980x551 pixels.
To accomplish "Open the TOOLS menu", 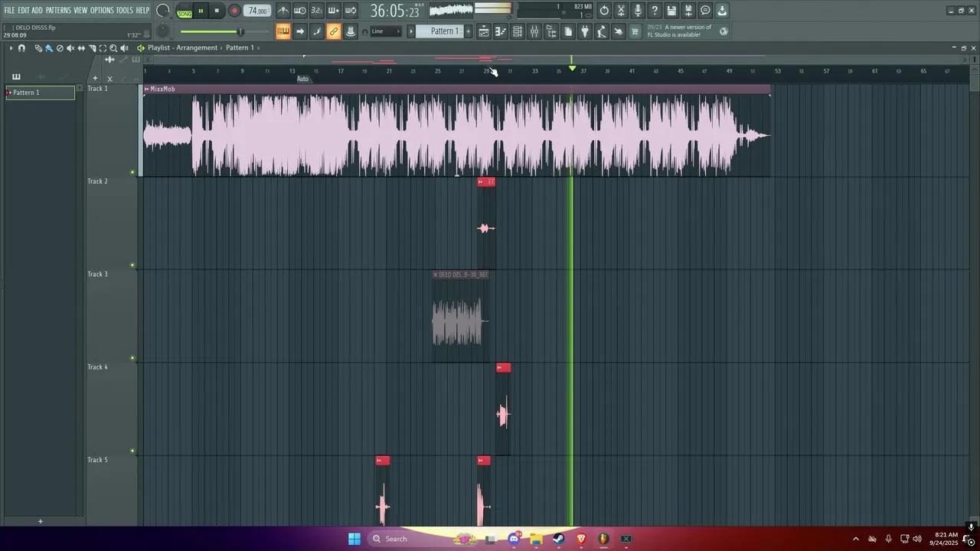I will pos(125,10).
